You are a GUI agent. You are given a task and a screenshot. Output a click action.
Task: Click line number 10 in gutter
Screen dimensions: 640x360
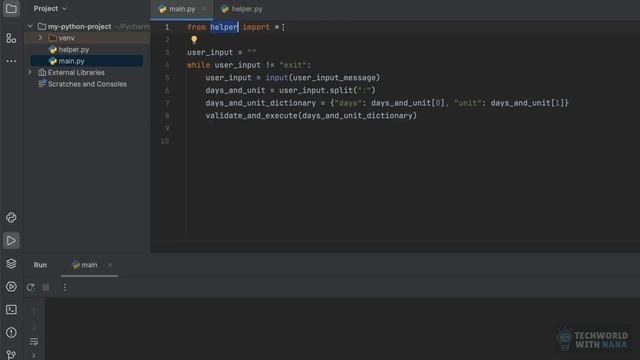[164, 141]
